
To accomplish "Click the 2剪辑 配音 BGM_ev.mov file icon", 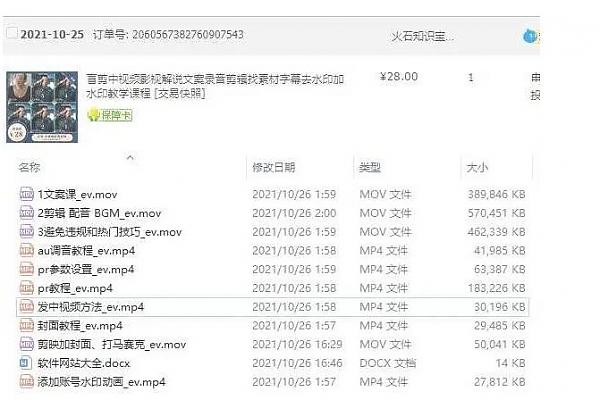I will [27, 213].
